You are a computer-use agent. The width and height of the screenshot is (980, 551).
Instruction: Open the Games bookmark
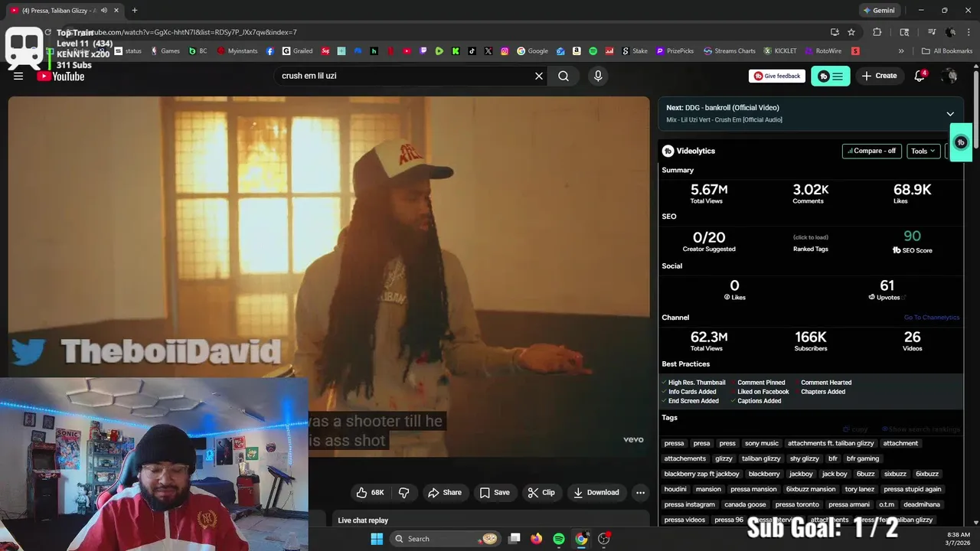tap(165, 51)
